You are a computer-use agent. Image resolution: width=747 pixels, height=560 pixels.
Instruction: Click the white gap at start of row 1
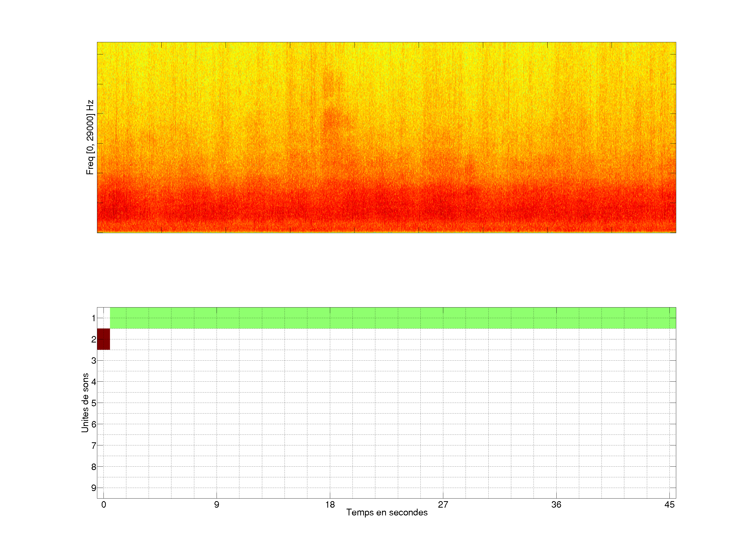click(x=103, y=318)
